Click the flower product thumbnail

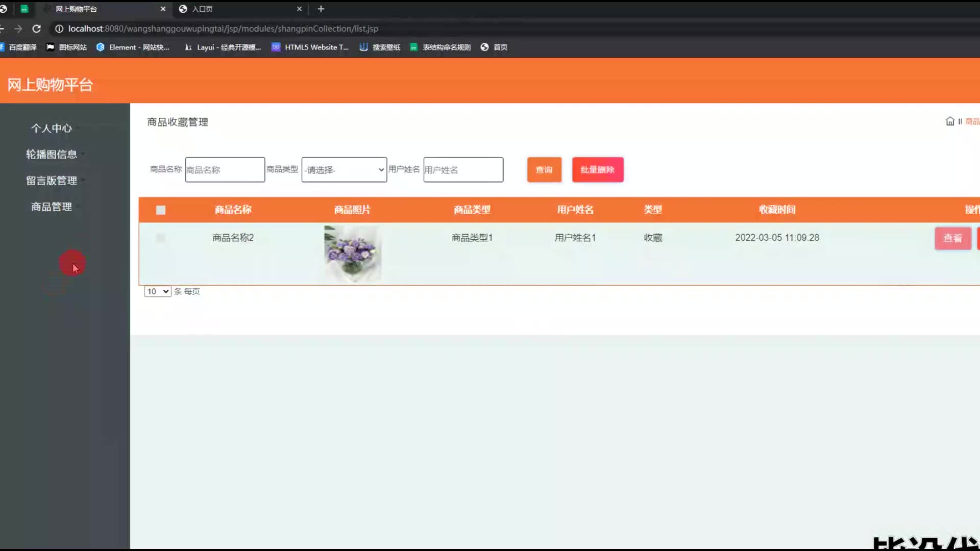(x=353, y=254)
